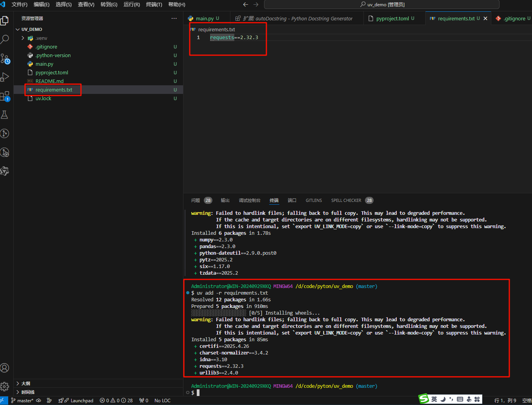Click the Launchpad status bar item
The image size is (532, 405).
(76, 400)
